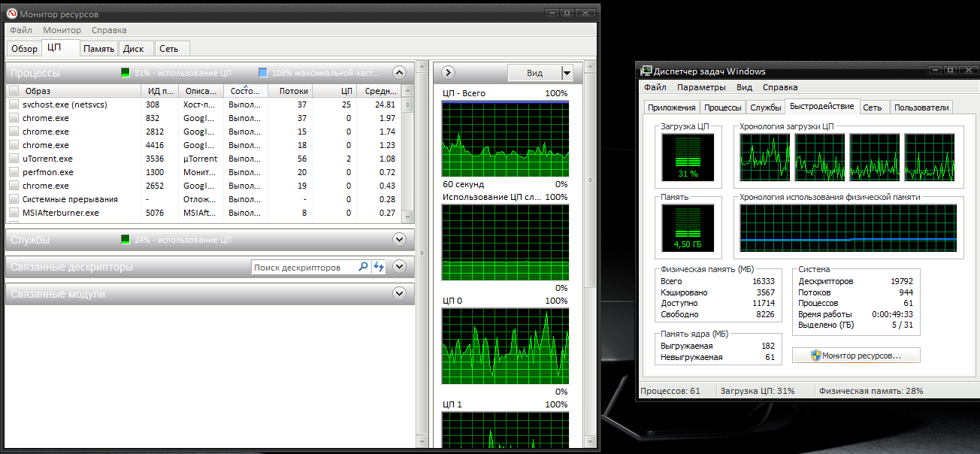This screenshot has width=980, height=454.
Task: Click the Task Manager title bar icon
Action: (x=646, y=71)
